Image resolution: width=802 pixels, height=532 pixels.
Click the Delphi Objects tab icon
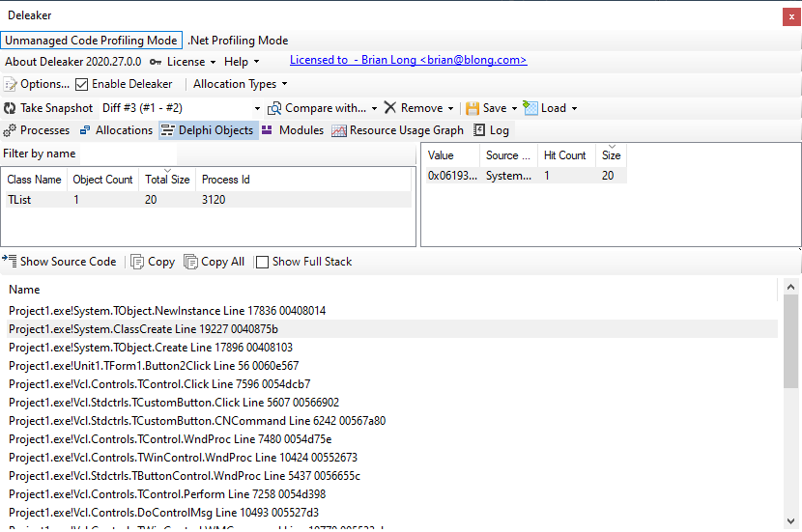(x=167, y=130)
